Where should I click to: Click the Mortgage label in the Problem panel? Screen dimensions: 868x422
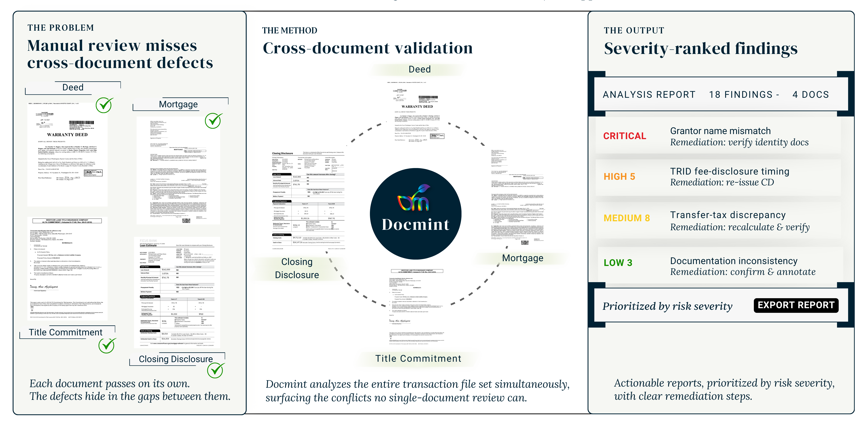(178, 104)
